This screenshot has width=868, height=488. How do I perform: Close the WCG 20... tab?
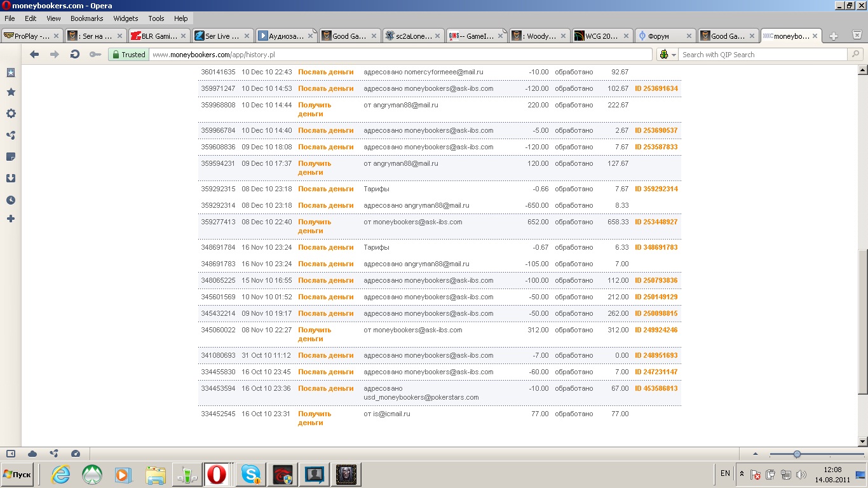point(627,36)
